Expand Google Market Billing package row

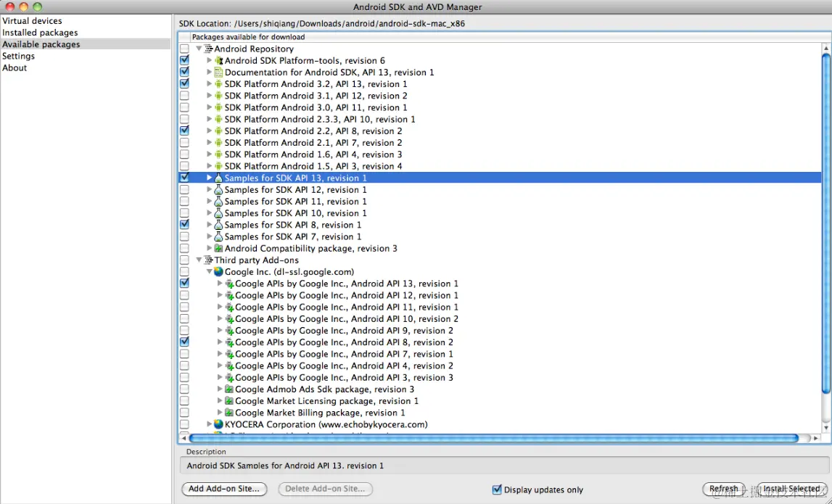click(221, 413)
